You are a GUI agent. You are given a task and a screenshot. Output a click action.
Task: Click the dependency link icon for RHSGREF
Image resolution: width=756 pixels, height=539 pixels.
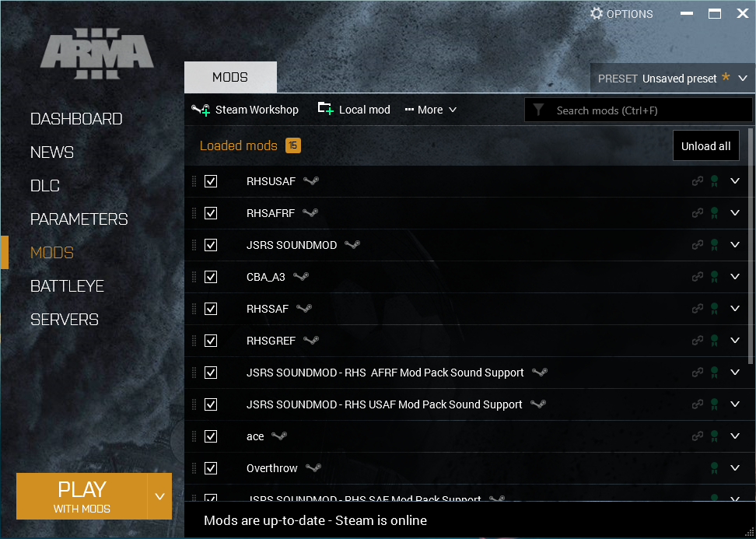pos(698,341)
